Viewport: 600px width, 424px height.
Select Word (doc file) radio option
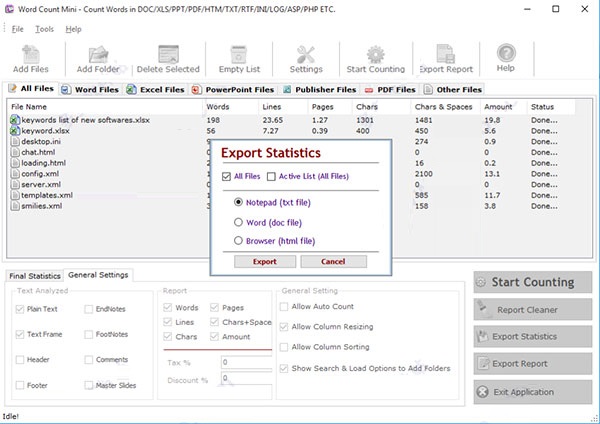pos(238,222)
